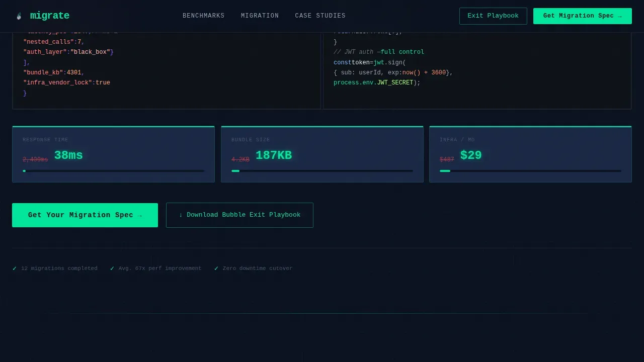Image resolution: width=644 pixels, height=362 pixels.
Task: Click the 38ms response time value
Action: (x=68, y=155)
